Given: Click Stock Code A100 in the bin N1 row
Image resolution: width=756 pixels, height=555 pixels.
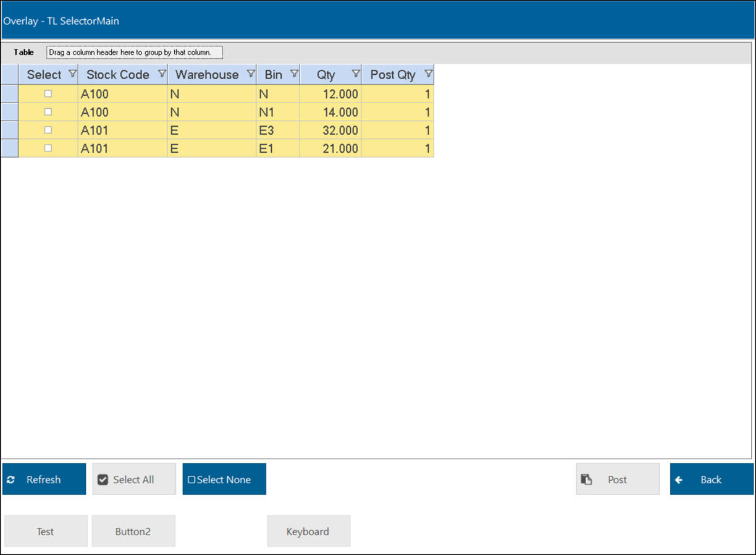Looking at the screenshot, I should [x=122, y=112].
